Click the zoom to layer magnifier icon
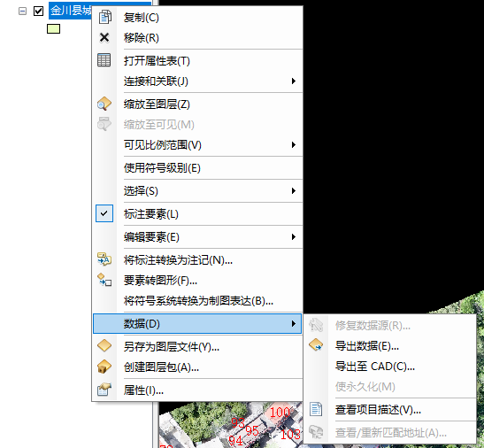Image resolution: width=484 pixels, height=448 pixels. click(x=104, y=104)
